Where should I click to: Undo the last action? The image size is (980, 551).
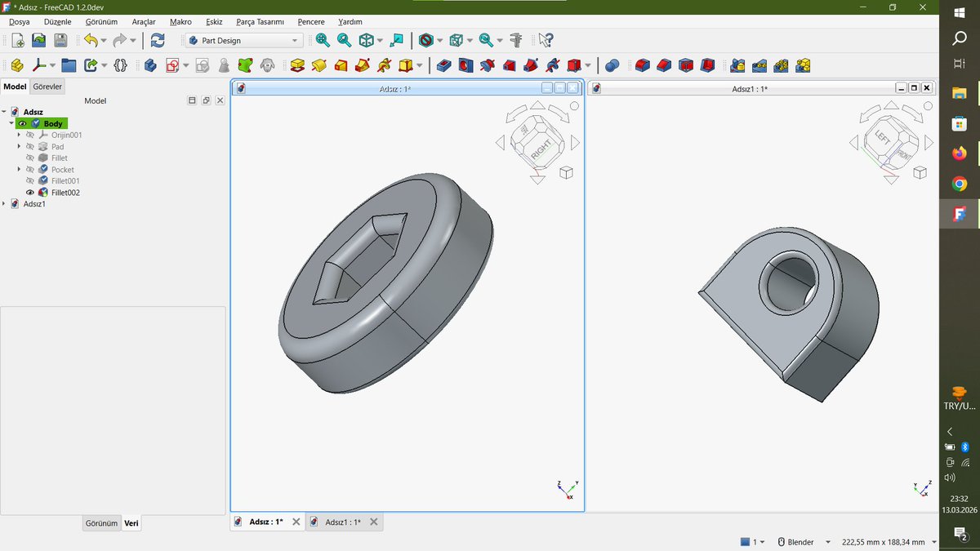pyautogui.click(x=91, y=40)
